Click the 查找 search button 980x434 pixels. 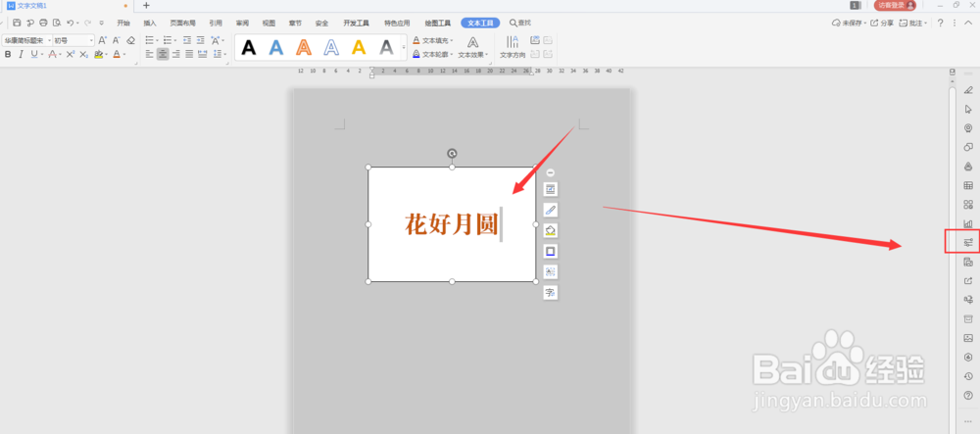520,24
